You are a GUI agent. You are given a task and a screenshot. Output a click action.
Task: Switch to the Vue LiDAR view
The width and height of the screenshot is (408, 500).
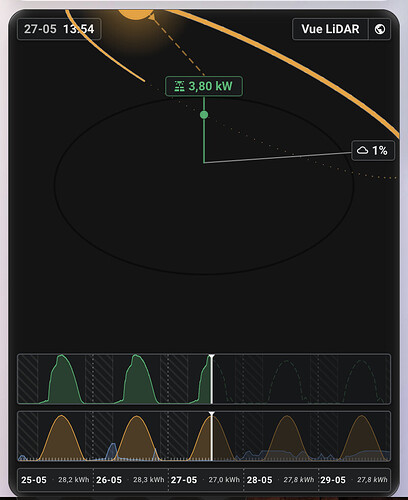tap(330, 29)
